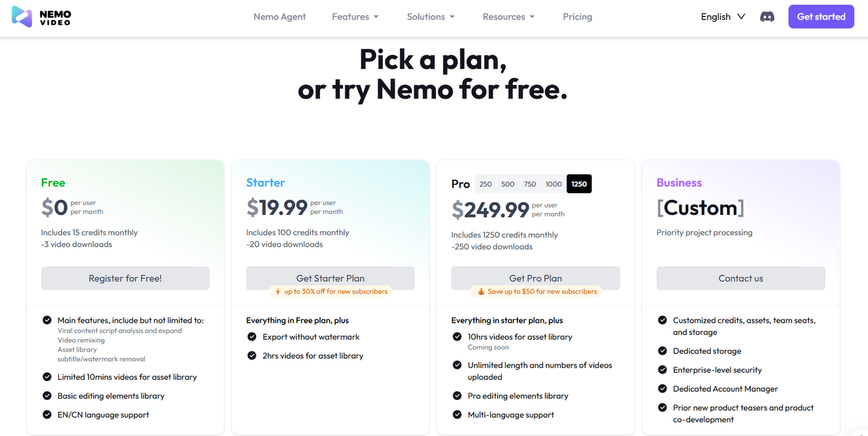Viewport: 868px width, 436px height.
Task: Open the Resources dropdown menu
Action: tap(509, 17)
